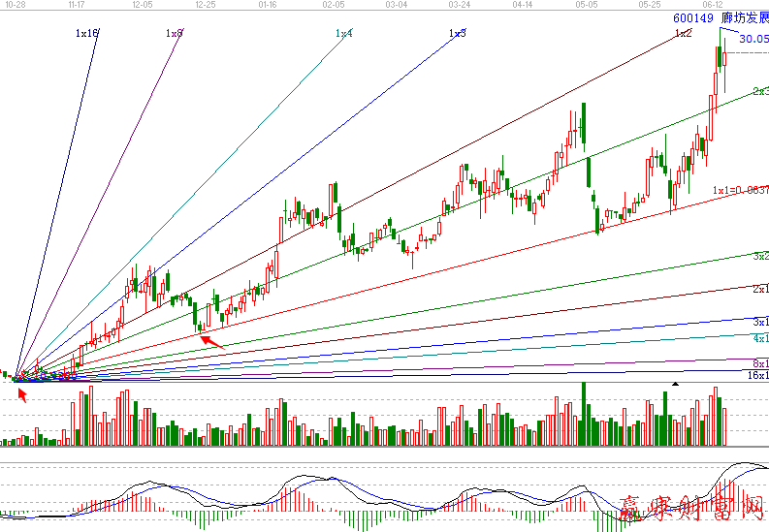Select the 1x2 Gann line label

point(683,33)
